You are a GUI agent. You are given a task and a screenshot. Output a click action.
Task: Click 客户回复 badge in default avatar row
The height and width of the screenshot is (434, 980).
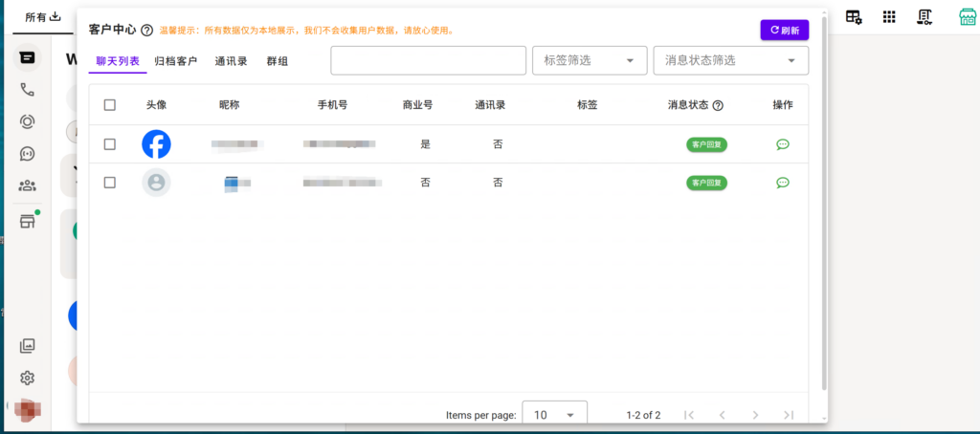(x=707, y=183)
